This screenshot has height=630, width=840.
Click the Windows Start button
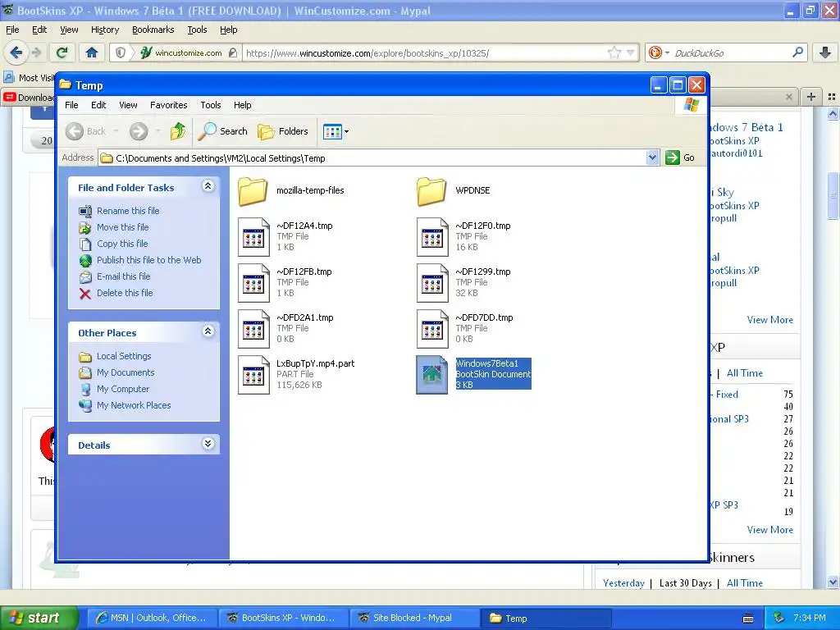(x=39, y=618)
